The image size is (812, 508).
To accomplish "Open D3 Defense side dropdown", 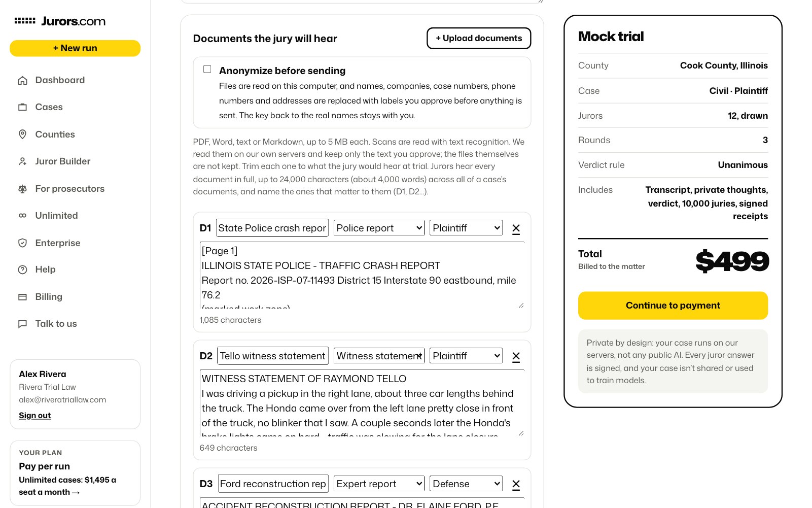I will point(466,484).
